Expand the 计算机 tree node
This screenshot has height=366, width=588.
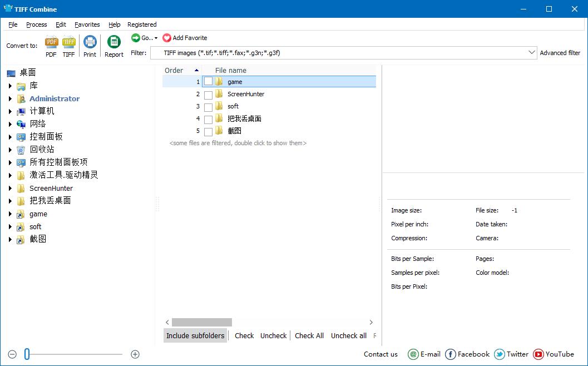[x=10, y=111]
